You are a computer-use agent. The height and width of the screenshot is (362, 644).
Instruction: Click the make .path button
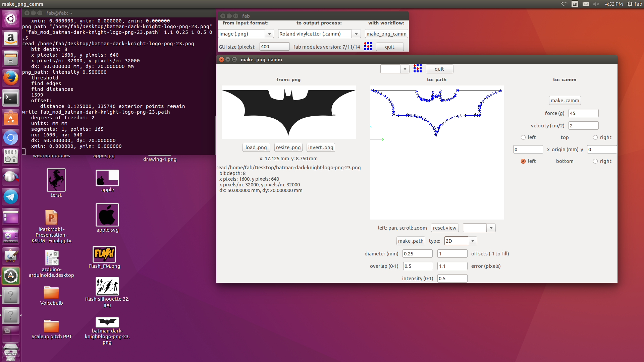tap(411, 241)
